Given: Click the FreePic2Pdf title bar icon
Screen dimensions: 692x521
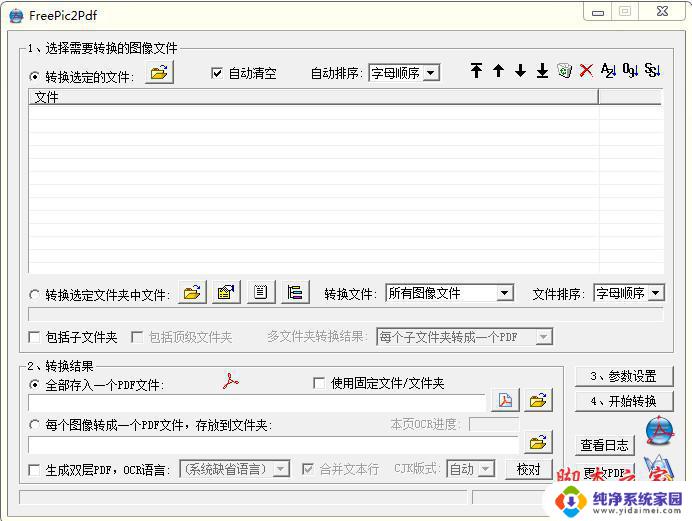Looking at the screenshot, I should click(16, 16).
